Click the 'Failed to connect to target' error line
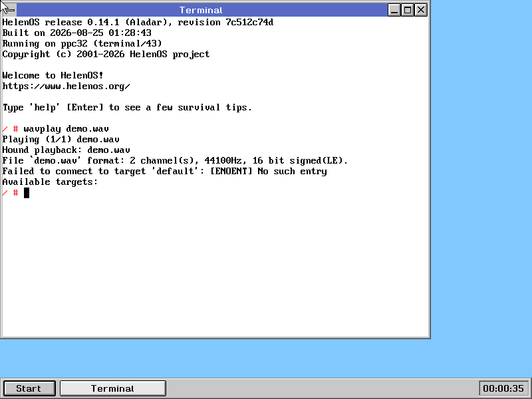 164,172
